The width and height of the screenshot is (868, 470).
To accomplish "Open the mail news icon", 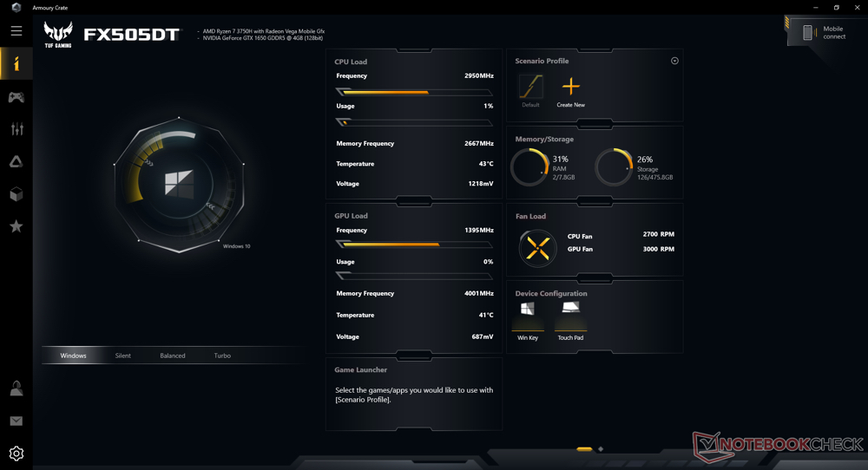I will tap(16, 421).
